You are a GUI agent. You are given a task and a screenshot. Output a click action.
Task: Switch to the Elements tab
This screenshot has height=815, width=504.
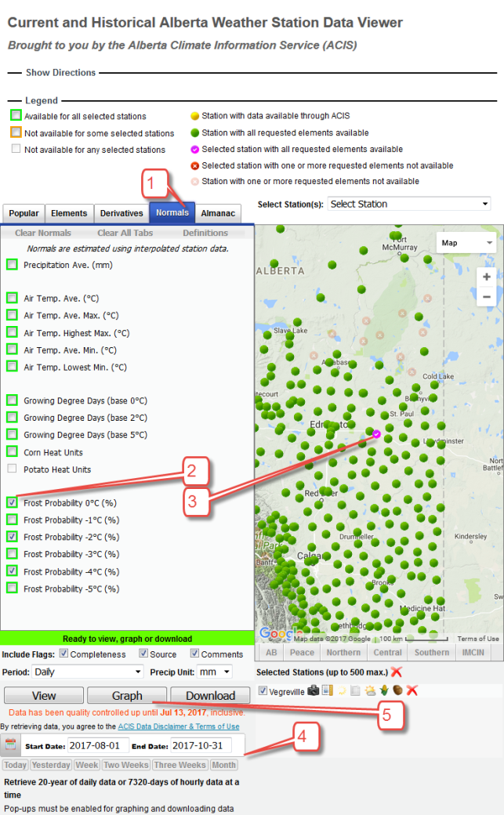(69, 213)
